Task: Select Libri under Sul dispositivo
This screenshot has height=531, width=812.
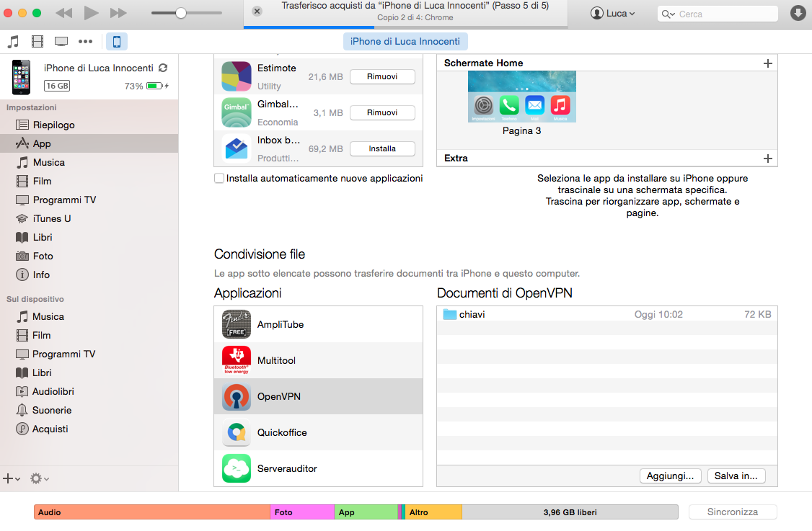Action: pos(89,372)
